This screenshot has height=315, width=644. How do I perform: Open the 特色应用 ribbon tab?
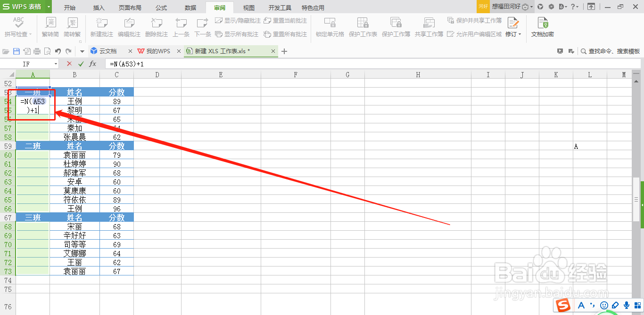[x=313, y=8]
